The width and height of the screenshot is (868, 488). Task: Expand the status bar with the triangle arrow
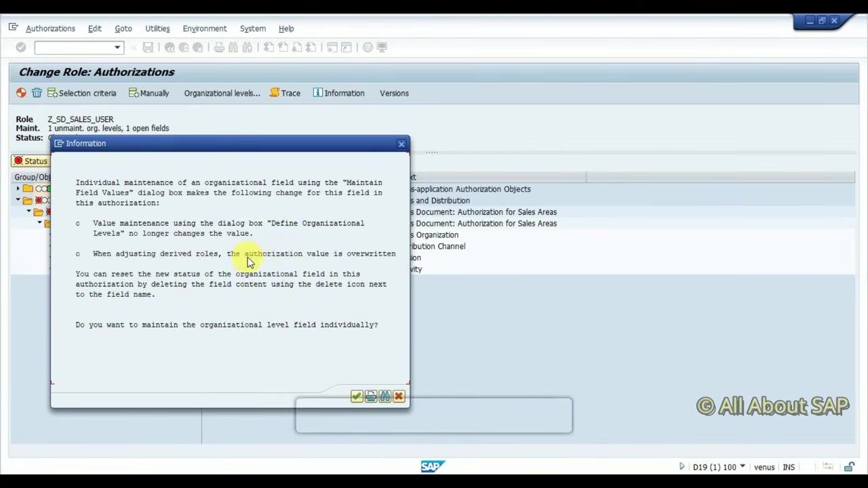coord(682,467)
